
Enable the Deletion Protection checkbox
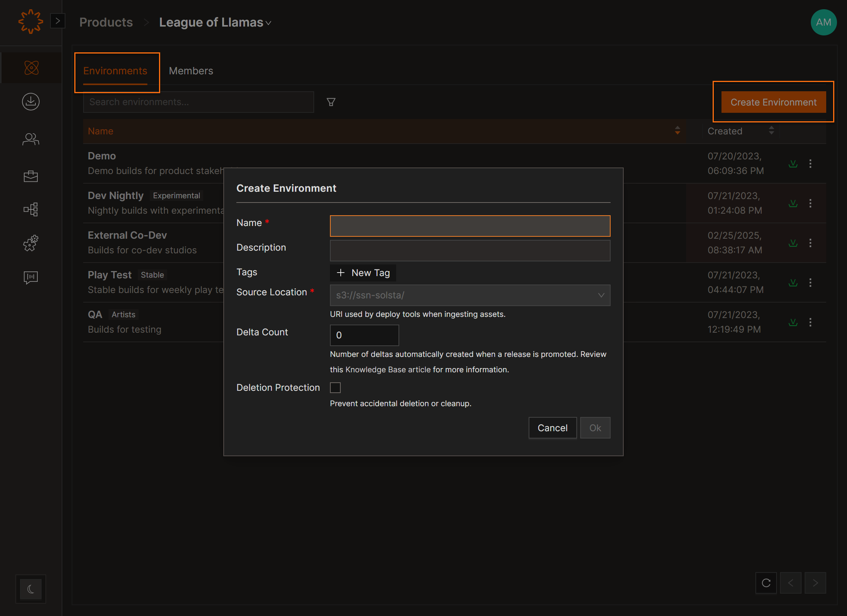click(x=335, y=388)
